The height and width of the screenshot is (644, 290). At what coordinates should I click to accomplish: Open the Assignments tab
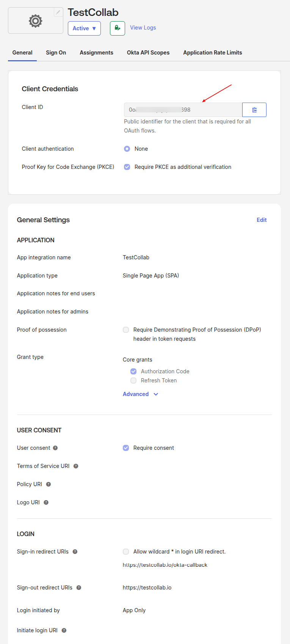pyautogui.click(x=96, y=53)
